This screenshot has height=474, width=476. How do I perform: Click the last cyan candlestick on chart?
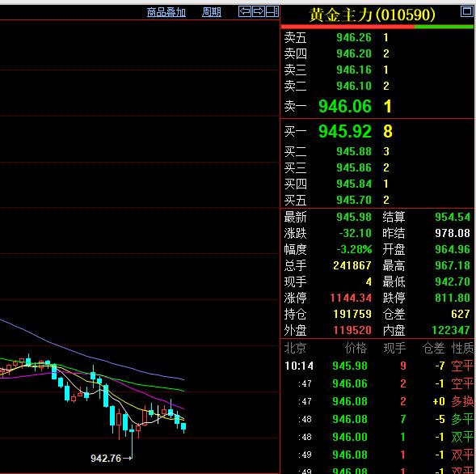(x=183, y=427)
